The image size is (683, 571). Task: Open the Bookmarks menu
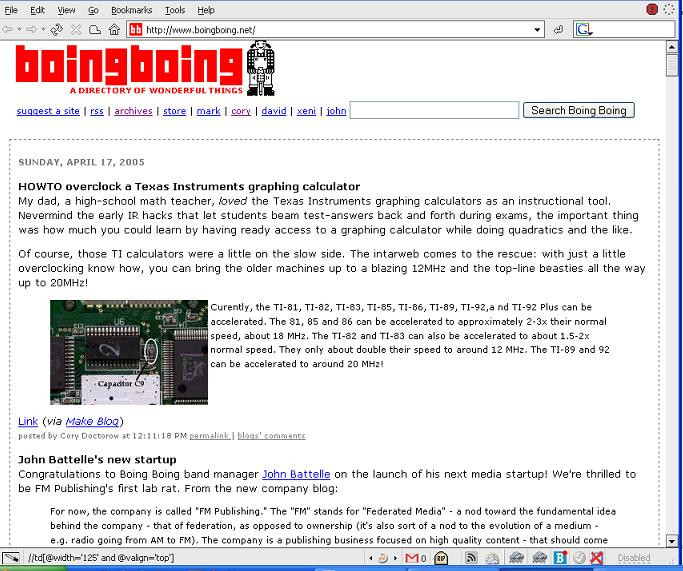pyautogui.click(x=132, y=10)
